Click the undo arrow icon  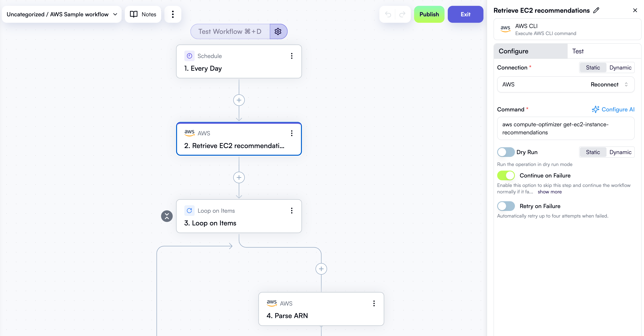point(388,14)
